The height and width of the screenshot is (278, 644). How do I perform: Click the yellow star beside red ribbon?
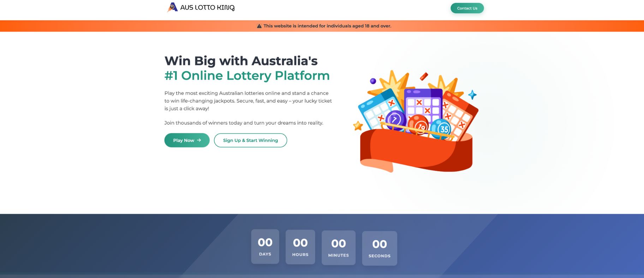pyautogui.click(x=358, y=126)
